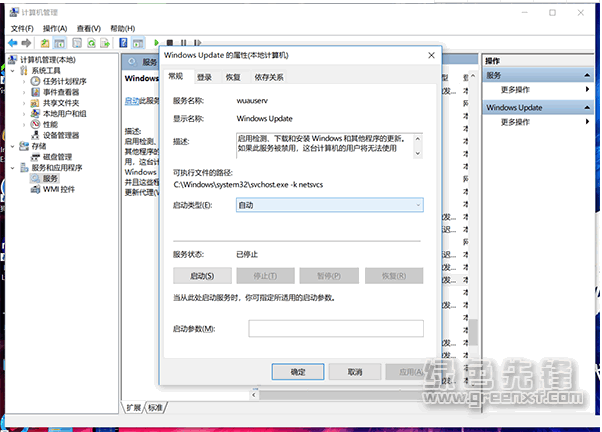Switch to the 标准 view tab
Image resolution: width=602 pixels, height=432 pixels.
[155, 407]
